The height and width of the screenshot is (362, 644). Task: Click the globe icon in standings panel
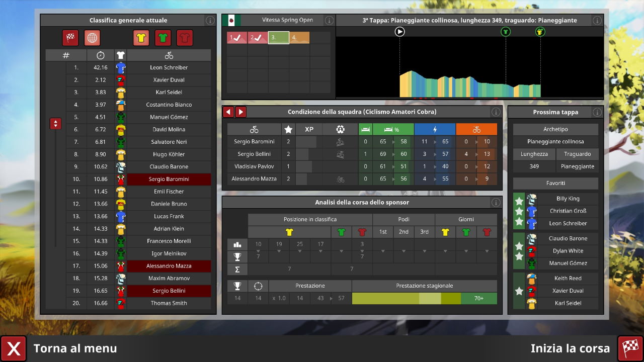tap(92, 38)
